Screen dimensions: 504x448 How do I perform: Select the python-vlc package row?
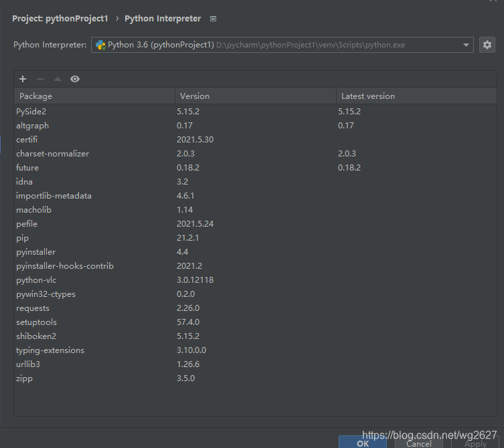pos(255,280)
